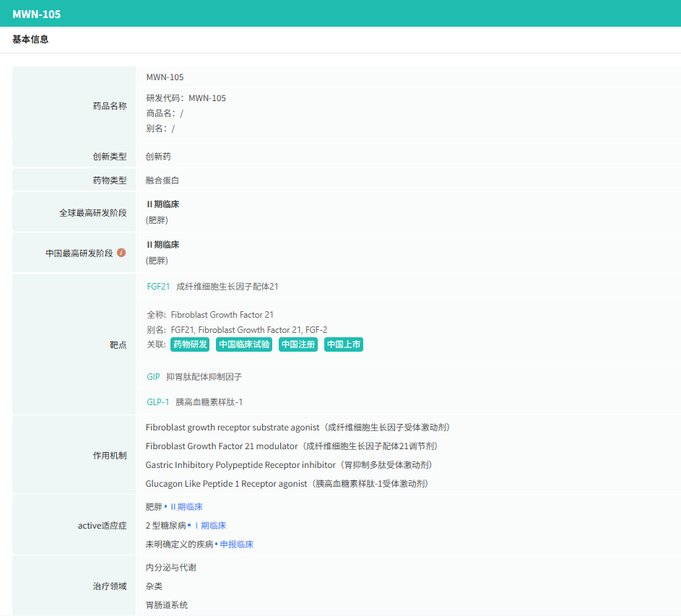
Task: Open the I 期临床 link for 2 型糖尿病
Action: click(x=211, y=525)
